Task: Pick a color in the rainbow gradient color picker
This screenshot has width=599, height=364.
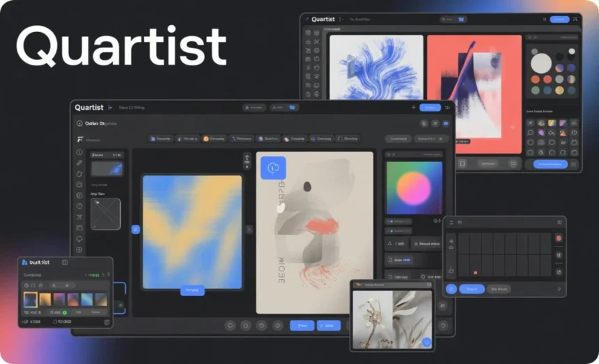Action: 414,188
